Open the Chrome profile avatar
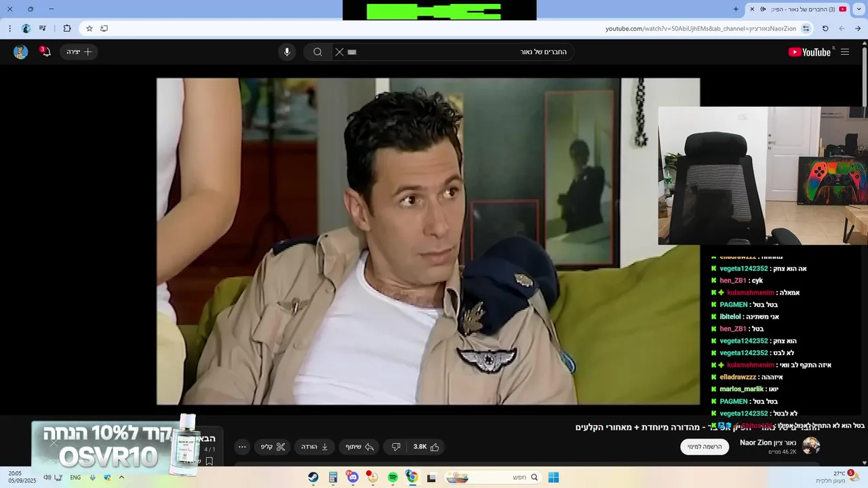This screenshot has width=868, height=488. [26, 28]
